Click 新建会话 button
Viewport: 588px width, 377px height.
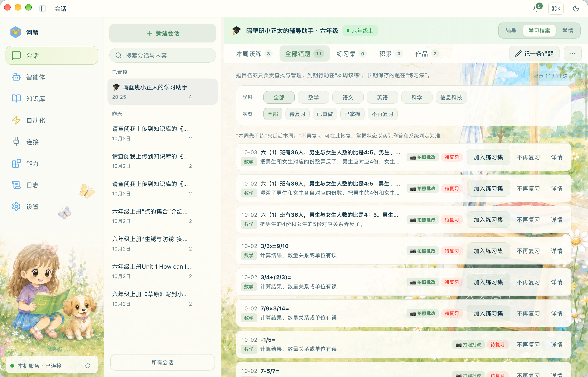163,33
